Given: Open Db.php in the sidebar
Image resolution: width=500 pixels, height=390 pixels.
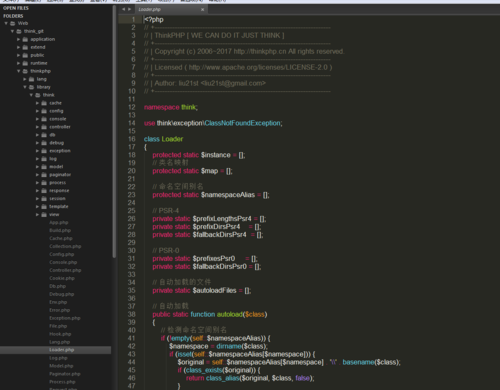Looking at the screenshot, I should (58, 286).
